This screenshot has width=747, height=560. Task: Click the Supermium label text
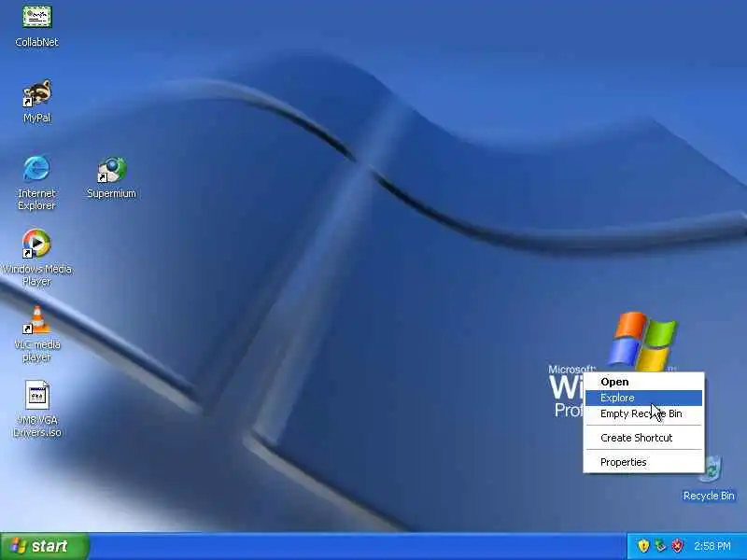[111, 193]
